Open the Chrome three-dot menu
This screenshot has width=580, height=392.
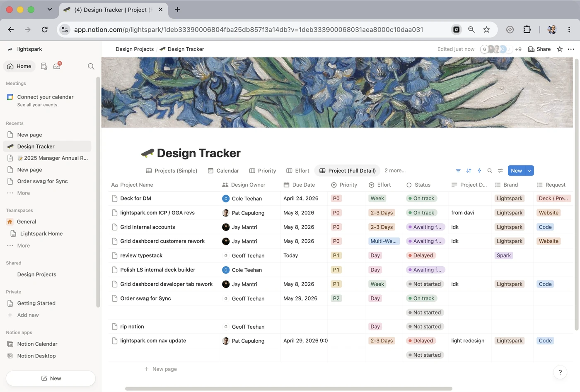569,29
